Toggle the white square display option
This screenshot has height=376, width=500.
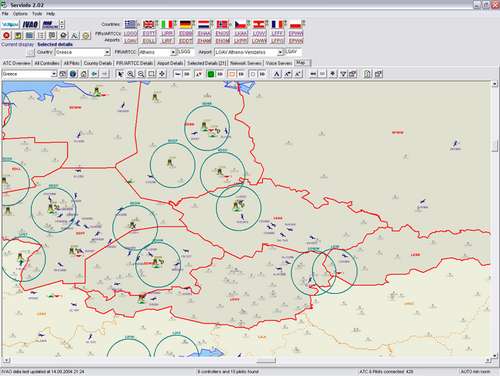pyautogui.click(x=253, y=74)
